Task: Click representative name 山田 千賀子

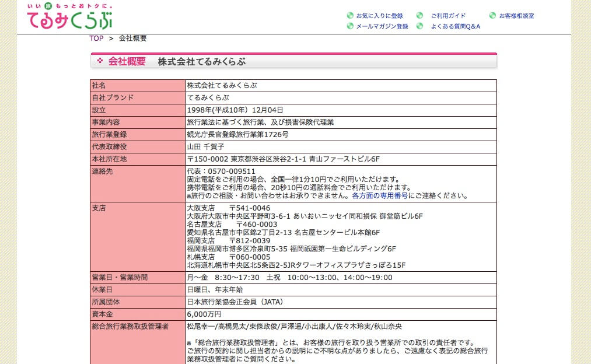Action: coord(205,146)
